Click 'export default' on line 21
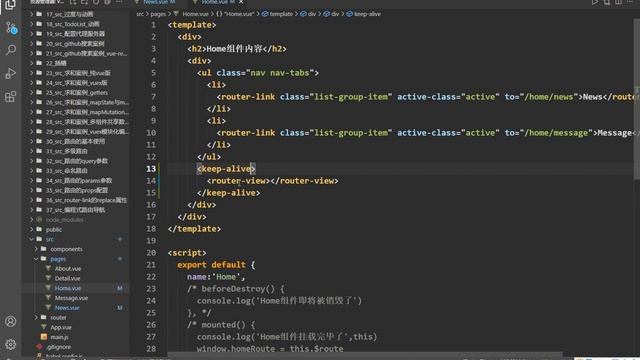Image resolution: width=640 pixels, height=360 pixels. tap(211, 265)
